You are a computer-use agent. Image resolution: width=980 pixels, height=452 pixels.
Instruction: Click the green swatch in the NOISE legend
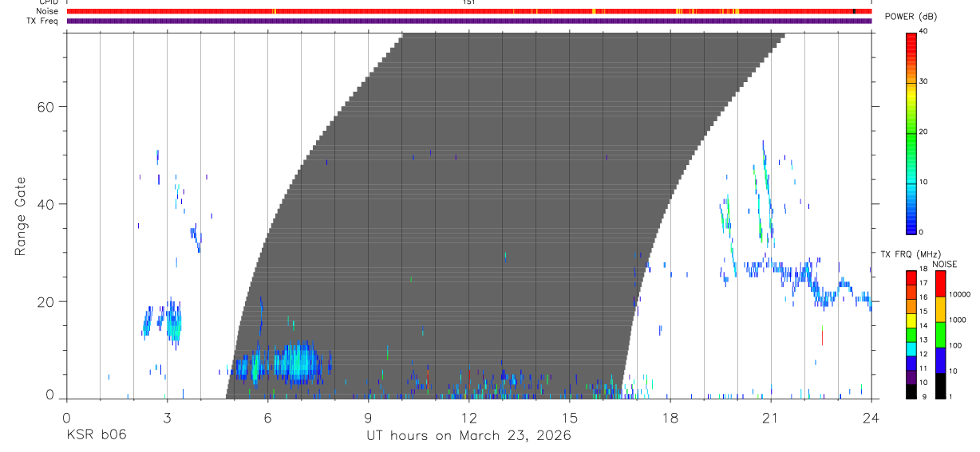click(x=940, y=334)
